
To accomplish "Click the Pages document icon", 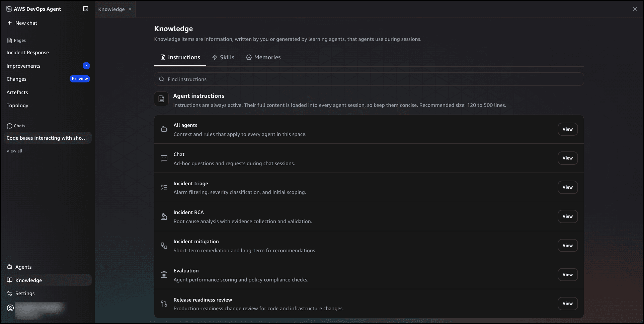I will 9,40.
